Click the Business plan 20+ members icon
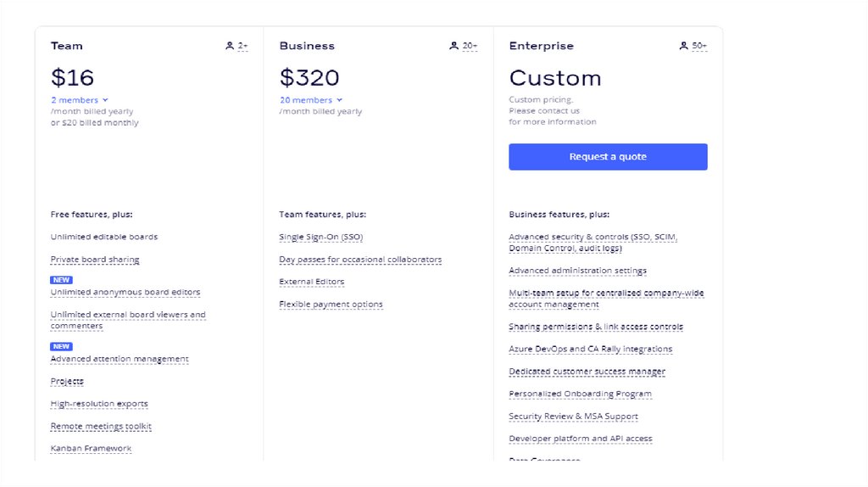The height and width of the screenshot is (487, 868). 453,46
